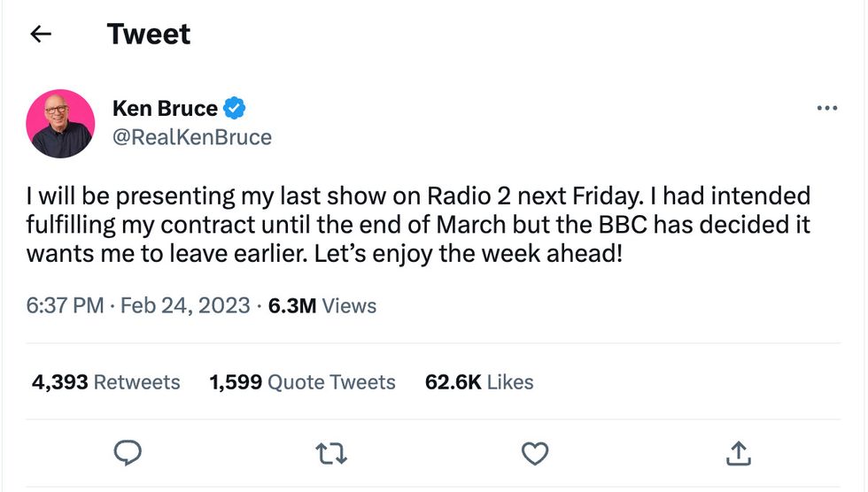The height and width of the screenshot is (492, 868).
Task: Click Ken Bruce's profile avatar
Action: tap(61, 124)
